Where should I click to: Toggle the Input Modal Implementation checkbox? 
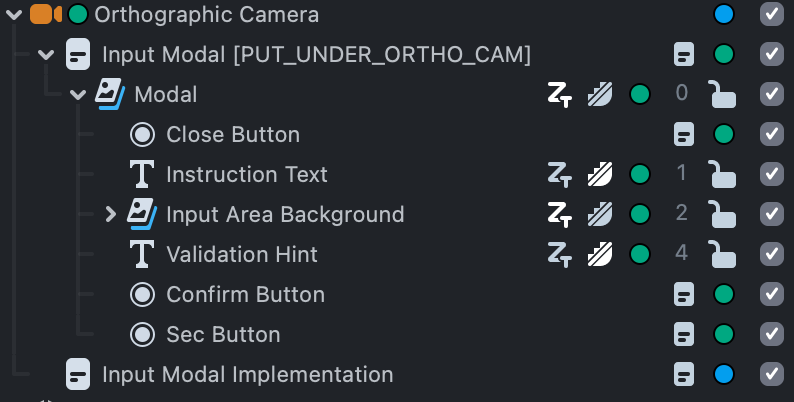tap(771, 375)
